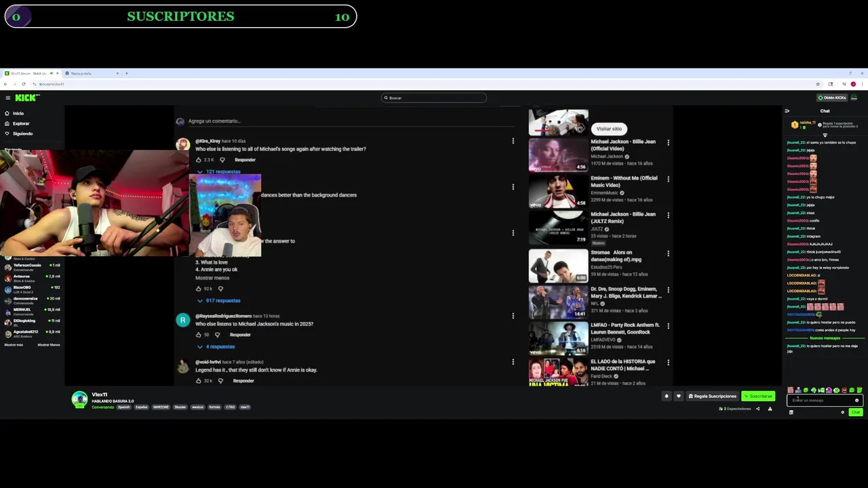This screenshot has width=868, height=488.
Task: Open options for RayssaRodriguezRomero comment
Action: (x=513, y=316)
